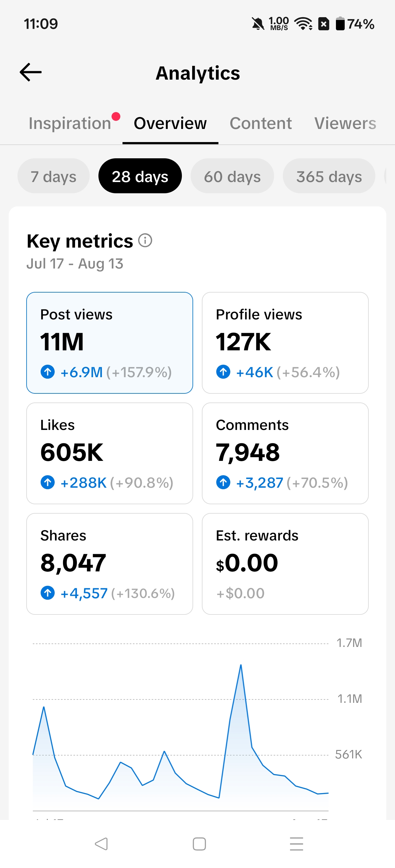Tap the back arrow icon
The image size is (395, 868).
tap(31, 72)
